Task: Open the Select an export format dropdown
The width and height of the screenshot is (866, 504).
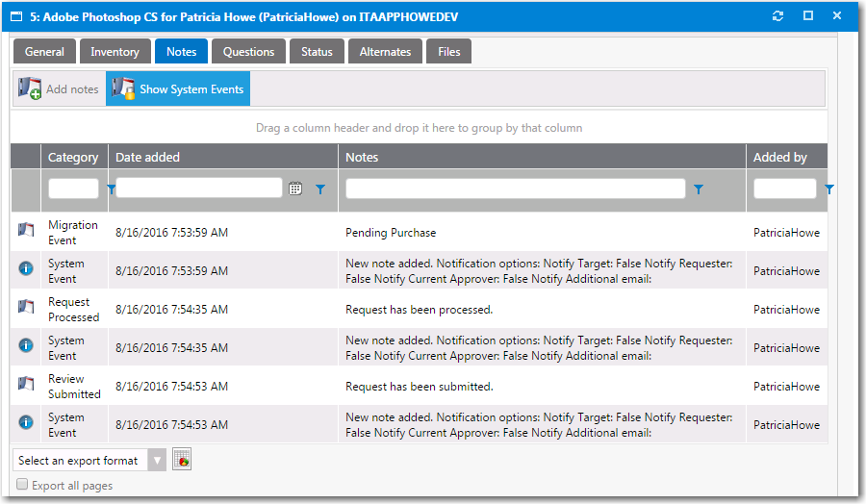Action: coord(89,461)
